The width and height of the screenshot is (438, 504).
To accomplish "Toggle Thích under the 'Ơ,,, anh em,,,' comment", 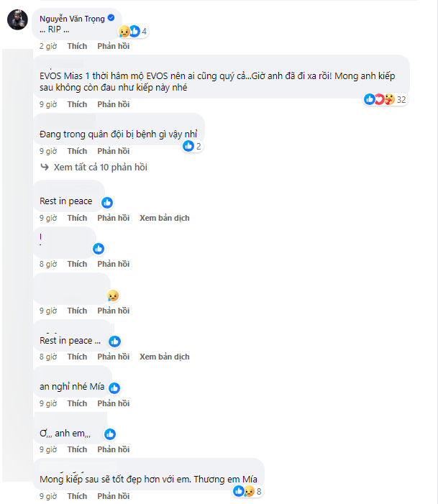I will click(x=77, y=449).
